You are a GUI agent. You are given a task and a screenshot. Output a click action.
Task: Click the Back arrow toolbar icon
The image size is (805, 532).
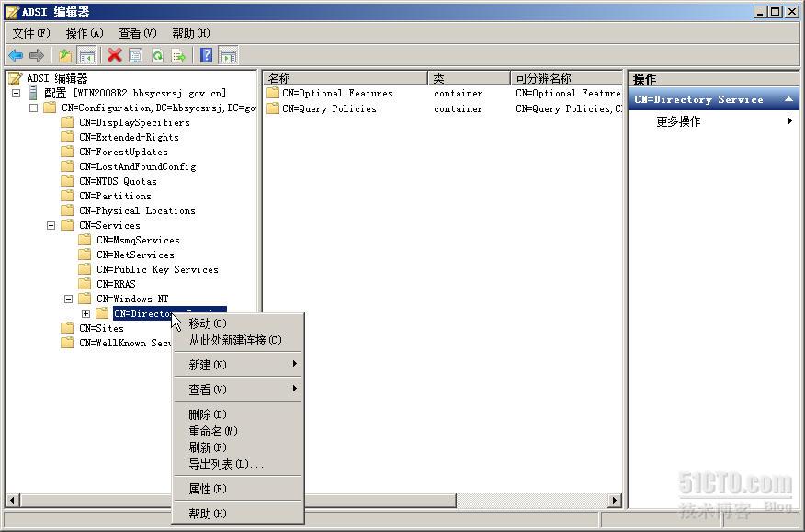(16, 55)
